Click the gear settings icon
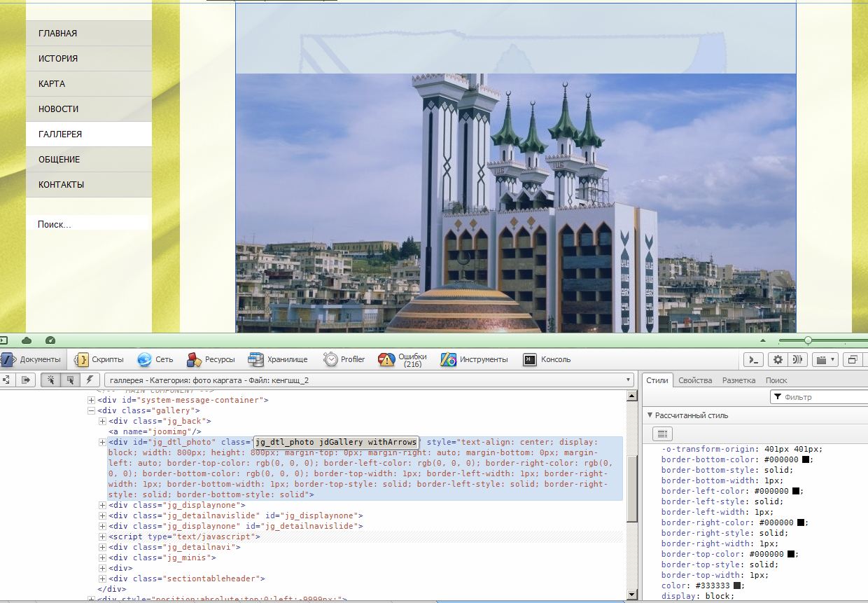 pos(777,359)
